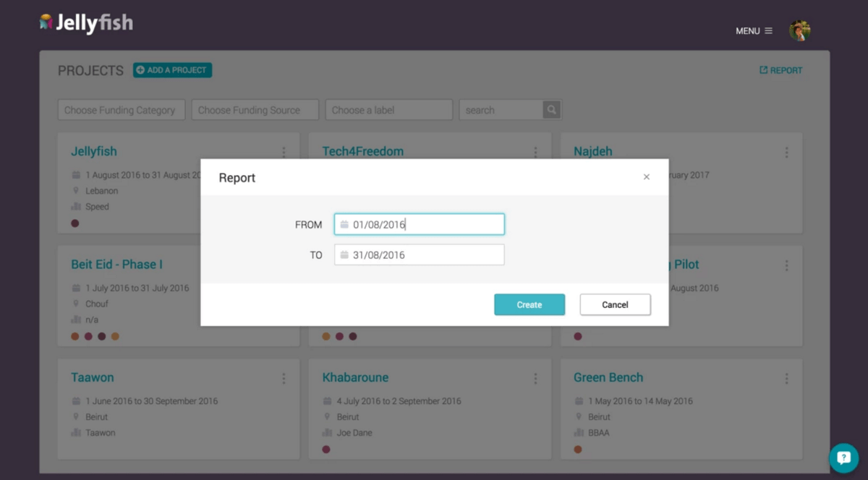Click BBAA on Green Bench card
868x480 pixels.
(600, 432)
